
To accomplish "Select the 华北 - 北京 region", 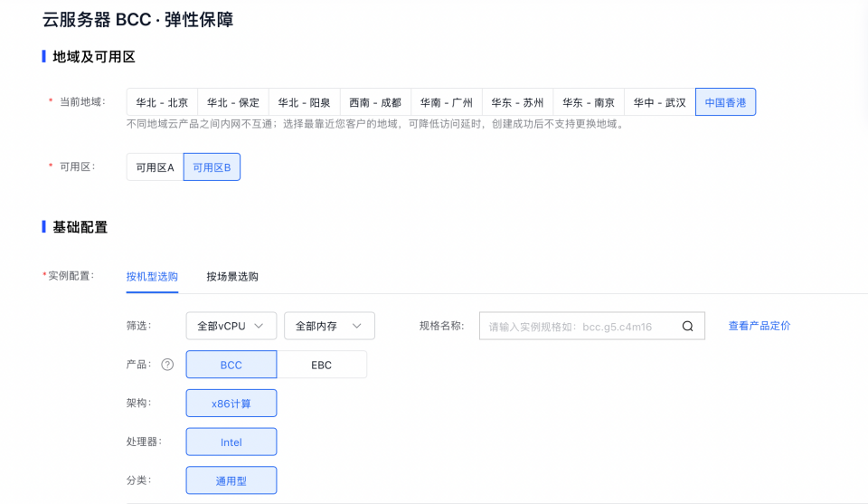I will click(x=162, y=102).
